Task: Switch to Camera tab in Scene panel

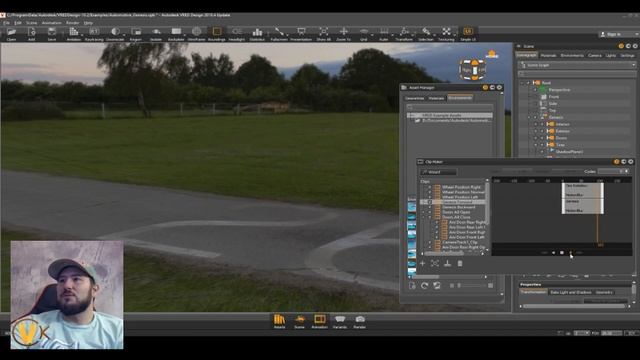Action: (595, 55)
